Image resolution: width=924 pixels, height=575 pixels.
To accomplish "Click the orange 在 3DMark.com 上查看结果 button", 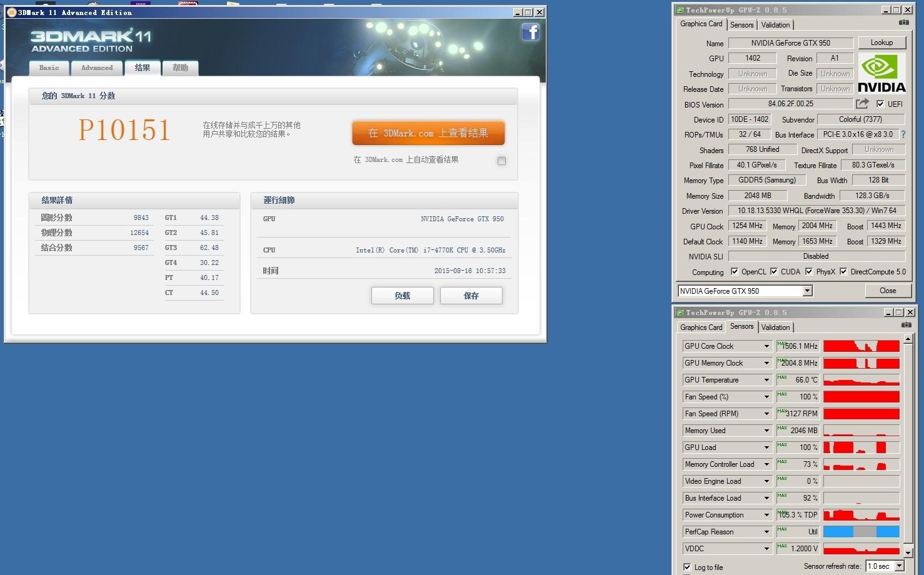I will click(x=428, y=133).
